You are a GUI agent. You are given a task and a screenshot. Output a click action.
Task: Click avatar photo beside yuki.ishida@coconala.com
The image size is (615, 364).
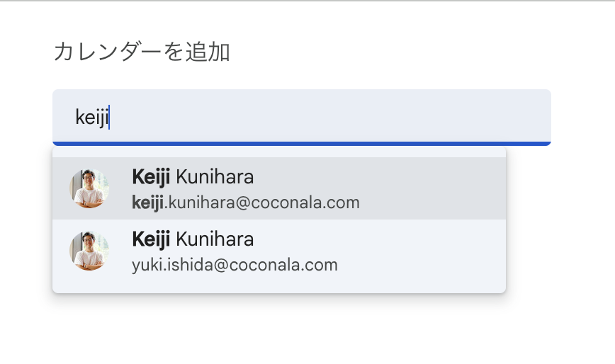[89, 251]
